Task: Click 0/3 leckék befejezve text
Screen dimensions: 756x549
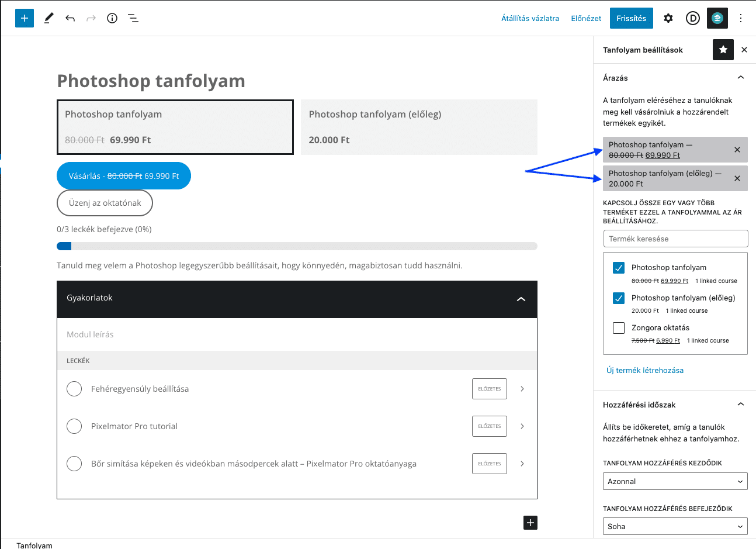Action: click(x=104, y=229)
